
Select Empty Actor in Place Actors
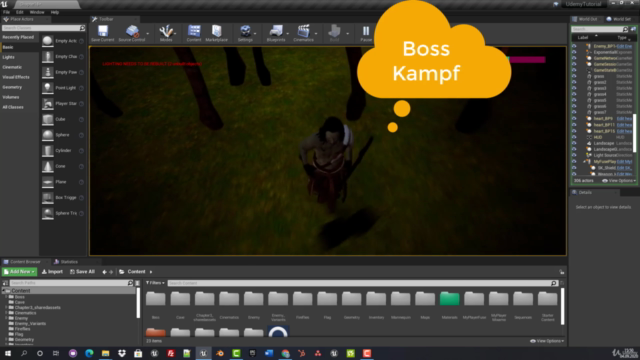62,41
